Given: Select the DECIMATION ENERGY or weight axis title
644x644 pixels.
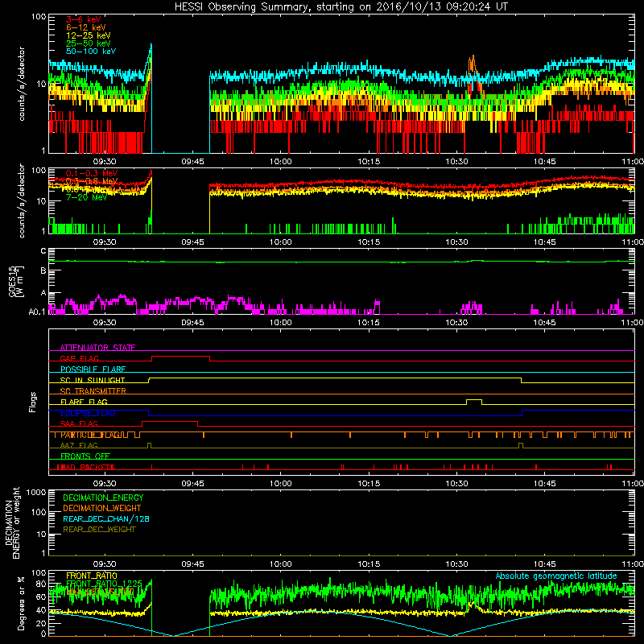Looking at the screenshot, I should pos(12,522).
